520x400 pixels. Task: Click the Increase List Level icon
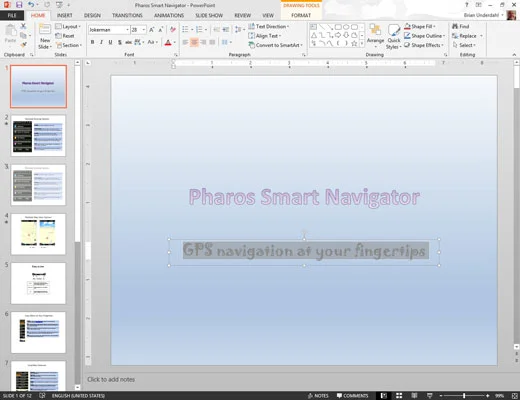pos(226,30)
